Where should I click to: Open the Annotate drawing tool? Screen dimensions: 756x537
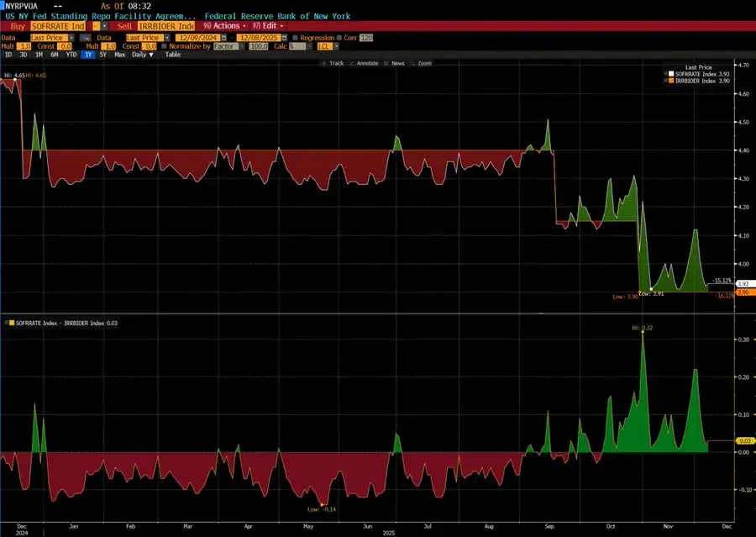click(367, 63)
